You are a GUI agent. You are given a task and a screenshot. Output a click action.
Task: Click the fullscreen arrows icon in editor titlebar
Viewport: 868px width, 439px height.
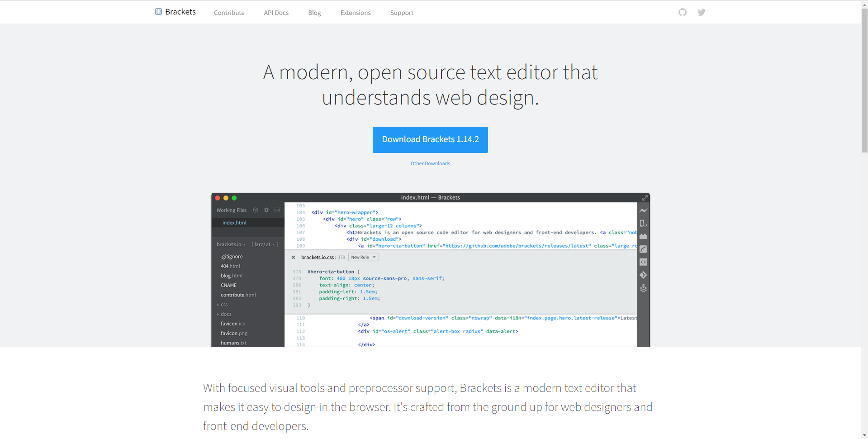point(645,198)
